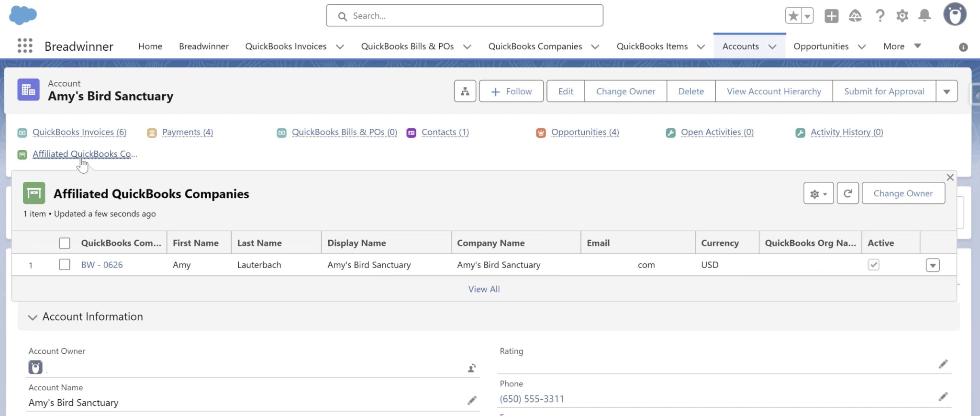The width and height of the screenshot is (980, 416).
Task: Open the Trailhead guidance icon
Action: [855, 16]
